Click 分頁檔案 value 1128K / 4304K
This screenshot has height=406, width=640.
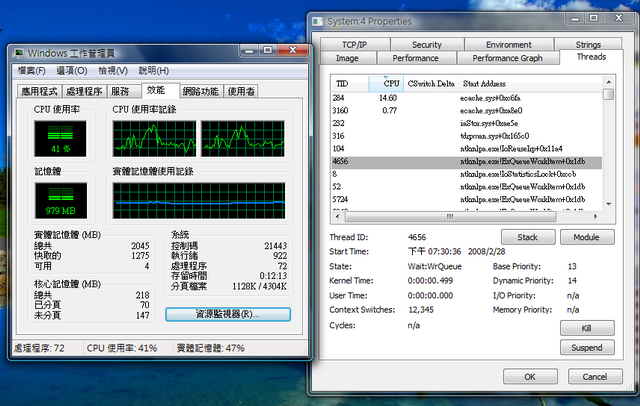(x=260, y=286)
